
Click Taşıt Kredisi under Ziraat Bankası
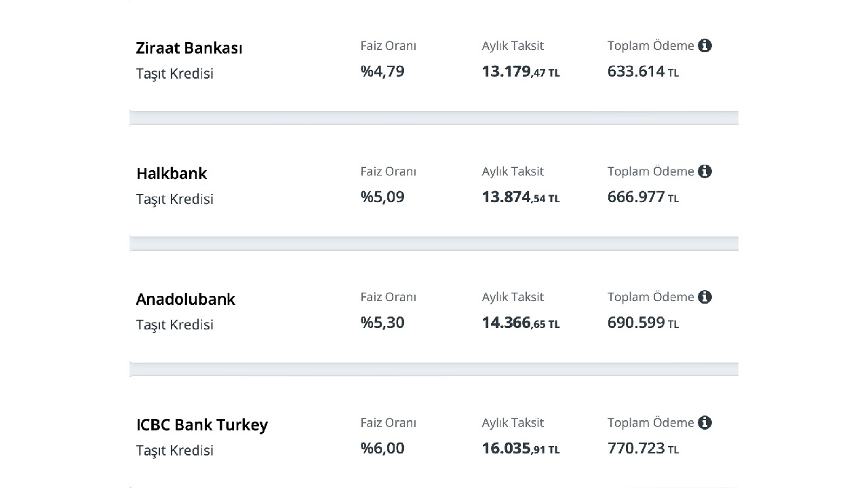tap(175, 73)
